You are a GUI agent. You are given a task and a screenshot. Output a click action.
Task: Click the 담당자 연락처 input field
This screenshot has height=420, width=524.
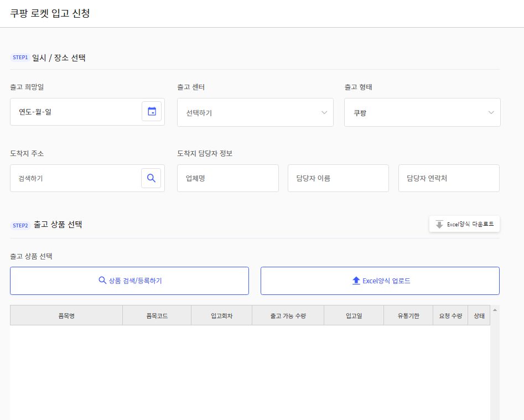pos(449,178)
